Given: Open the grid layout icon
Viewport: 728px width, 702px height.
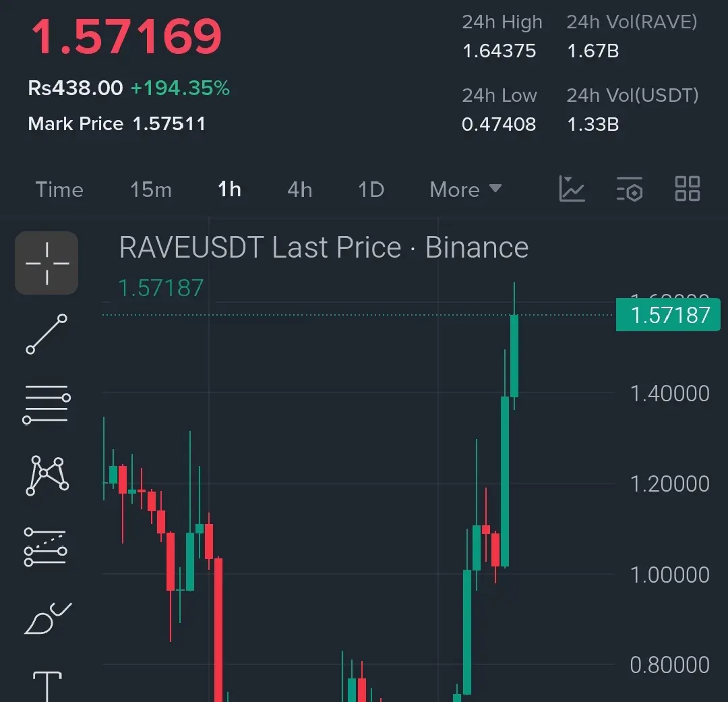Looking at the screenshot, I should pos(687,189).
